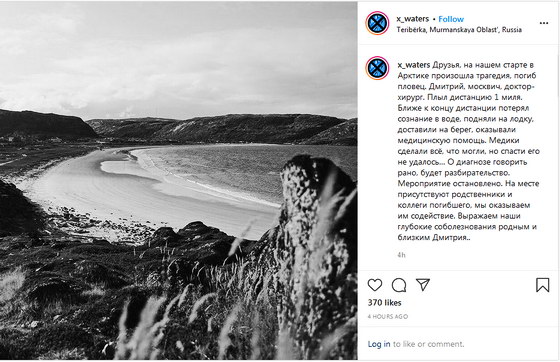This screenshot has height=362, width=560.
Task: Click the 'to like or comment' prompt
Action: coord(429,344)
